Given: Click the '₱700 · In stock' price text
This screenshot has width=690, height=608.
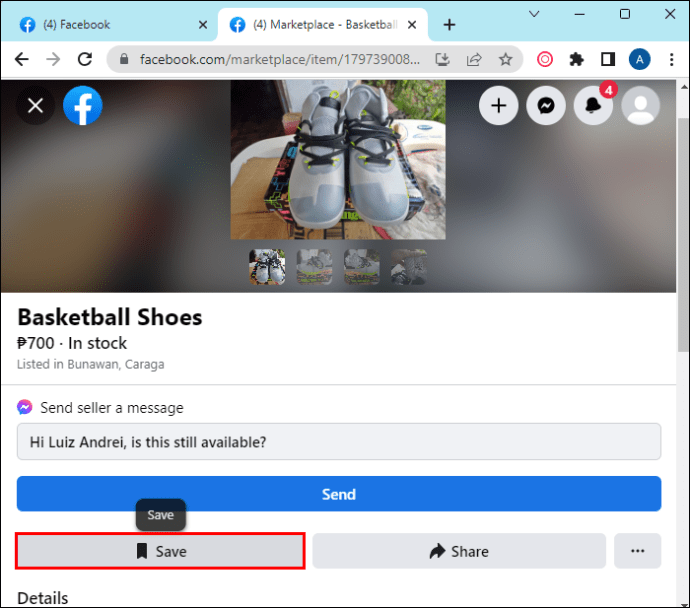Looking at the screenshot, I should pos(72,343).
